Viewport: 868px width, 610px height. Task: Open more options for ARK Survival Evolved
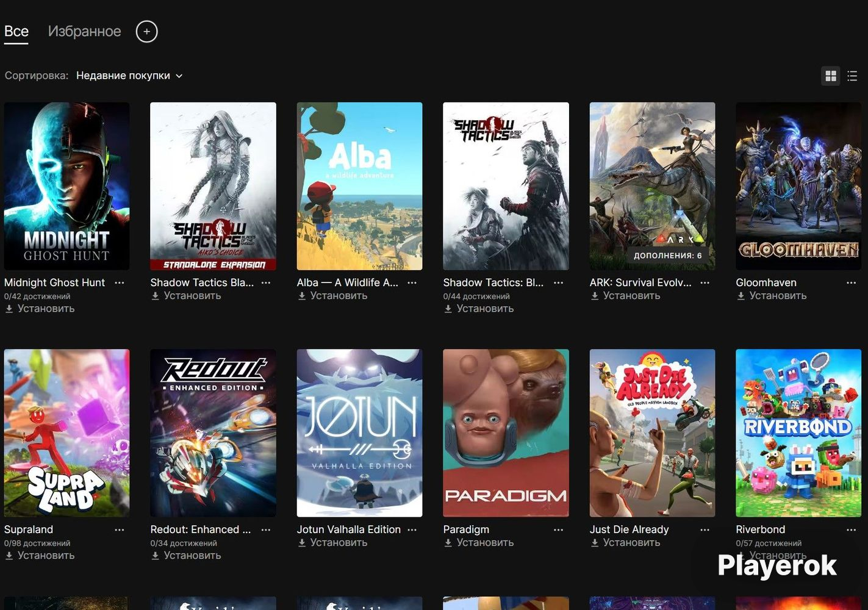(x=705, y=282)
